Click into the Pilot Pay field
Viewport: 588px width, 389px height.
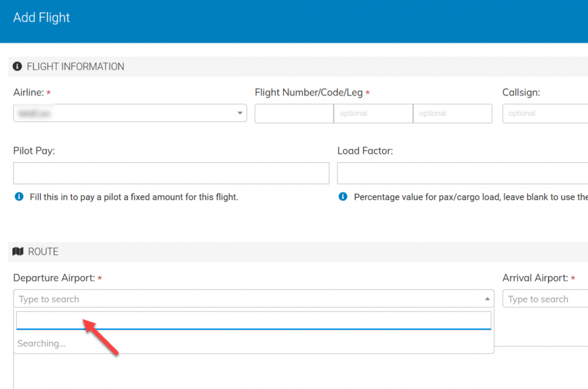pos(171,173)
